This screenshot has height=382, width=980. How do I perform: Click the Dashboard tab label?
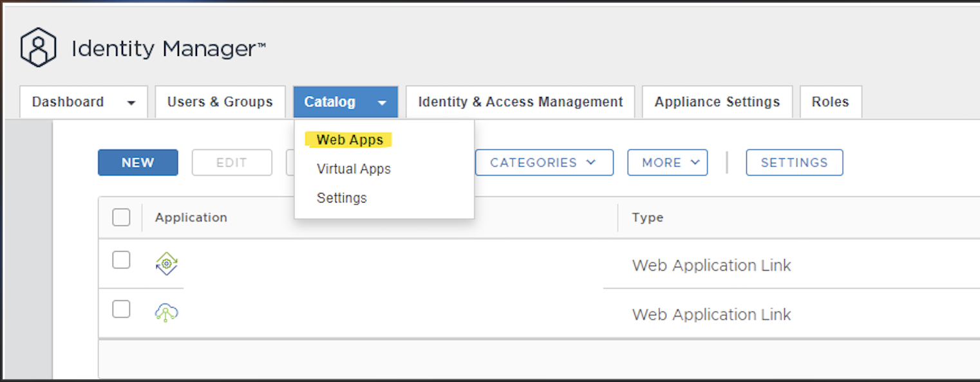point(68,102)
